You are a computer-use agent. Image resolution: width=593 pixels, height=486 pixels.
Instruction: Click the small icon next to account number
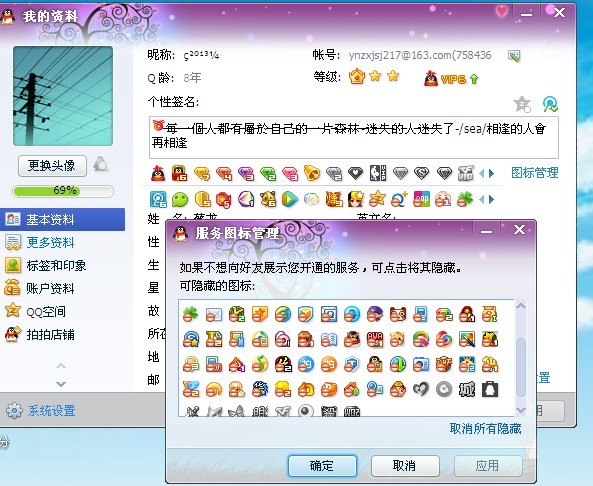[x=514, y=56]
